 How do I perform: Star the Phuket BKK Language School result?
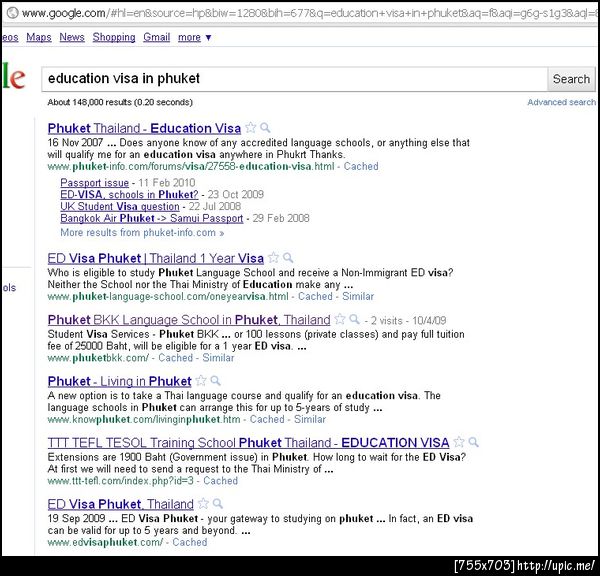[x=340, y=319]
